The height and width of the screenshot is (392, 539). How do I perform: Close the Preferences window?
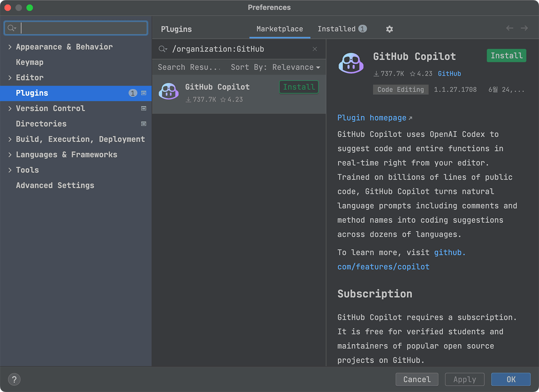8,8
